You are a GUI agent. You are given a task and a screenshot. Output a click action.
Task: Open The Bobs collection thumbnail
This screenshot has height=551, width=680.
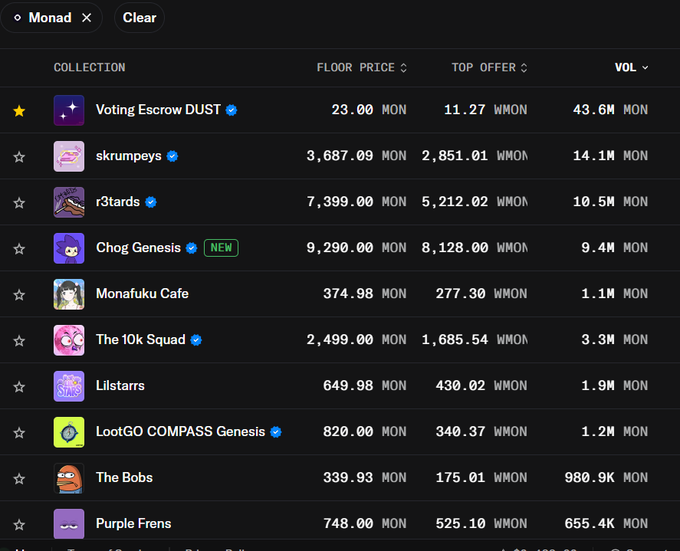click(69, 478)
